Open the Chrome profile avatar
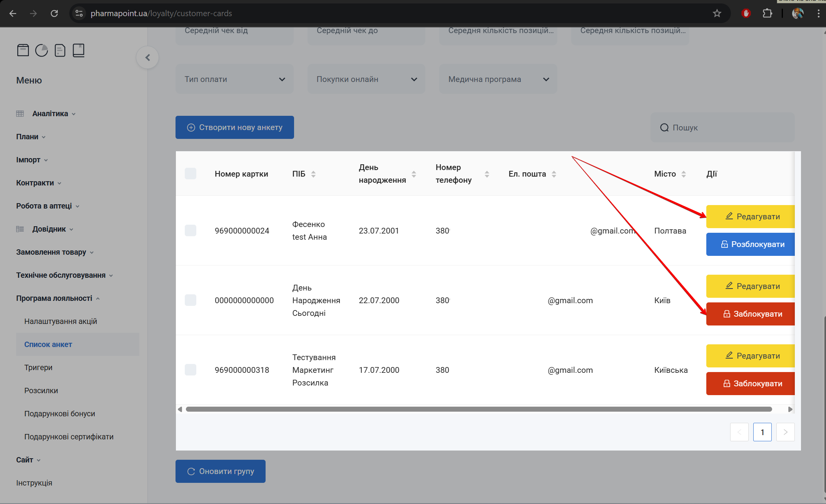This screenshot has height=504, width=826. pyautogui.click(x=798, y=13)
